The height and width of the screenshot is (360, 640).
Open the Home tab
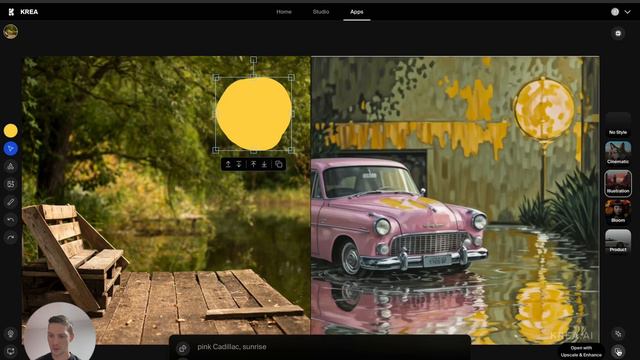point(284,12)
